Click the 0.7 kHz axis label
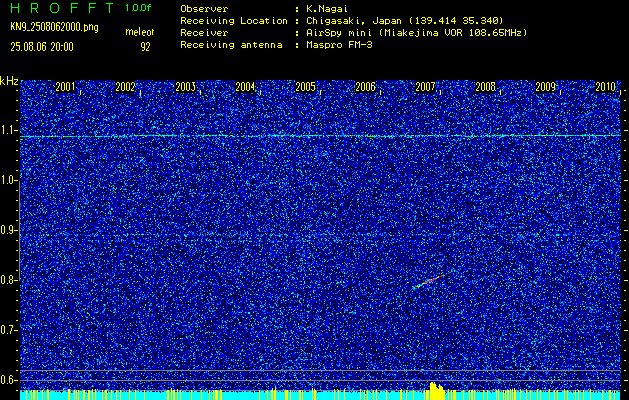This screenshot has width=629, height=400. click(x=8, y=330)
